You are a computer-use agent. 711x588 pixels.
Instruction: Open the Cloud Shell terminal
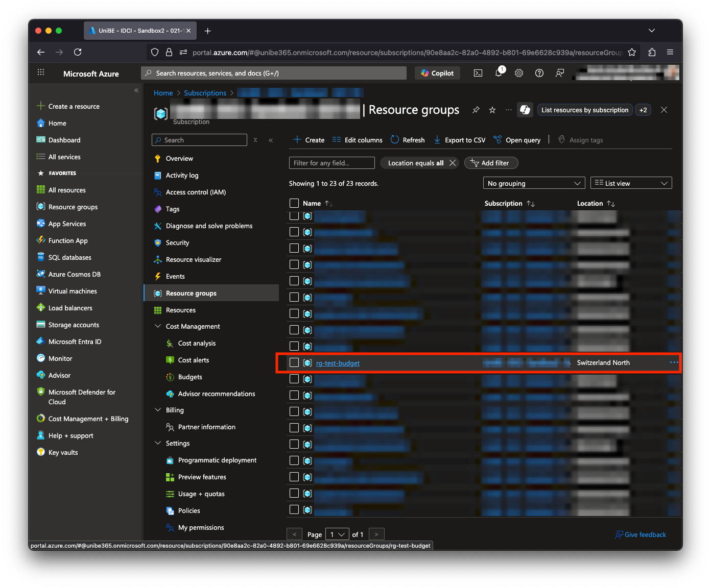pyautogui.click(x=478, y=72)
